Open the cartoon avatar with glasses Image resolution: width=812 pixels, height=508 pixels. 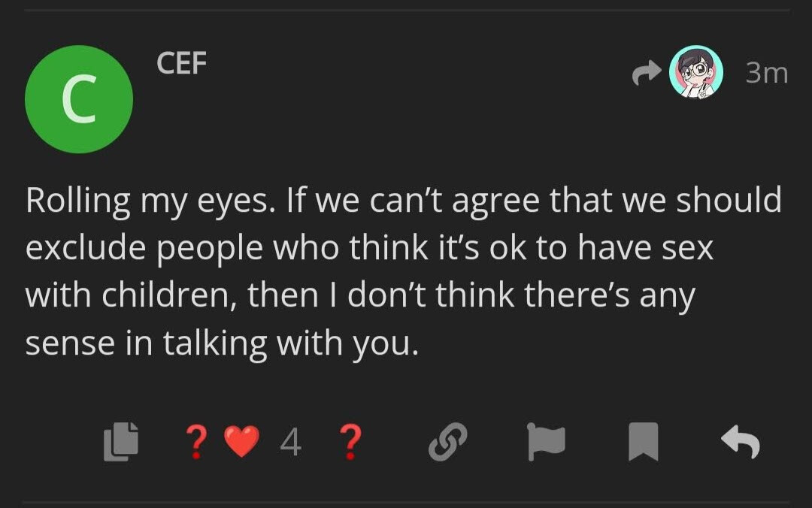coord(696,72)
